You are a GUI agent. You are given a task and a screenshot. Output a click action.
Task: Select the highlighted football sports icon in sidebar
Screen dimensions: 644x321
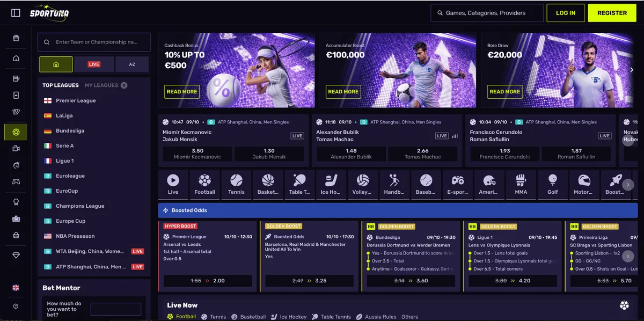tap(16, 132)
